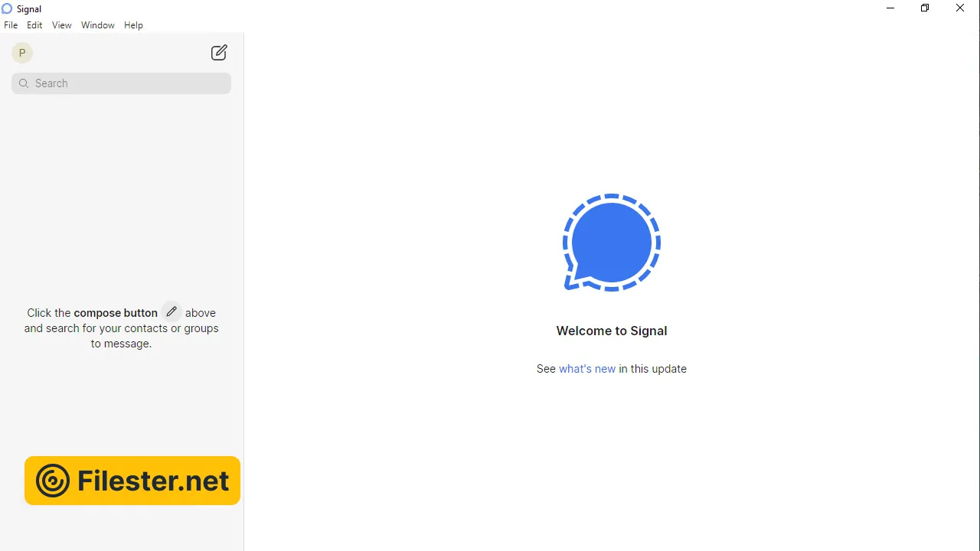Click the small pencil icon in hint text
This screenshot has width=980, height=551.
coord(171,311)
